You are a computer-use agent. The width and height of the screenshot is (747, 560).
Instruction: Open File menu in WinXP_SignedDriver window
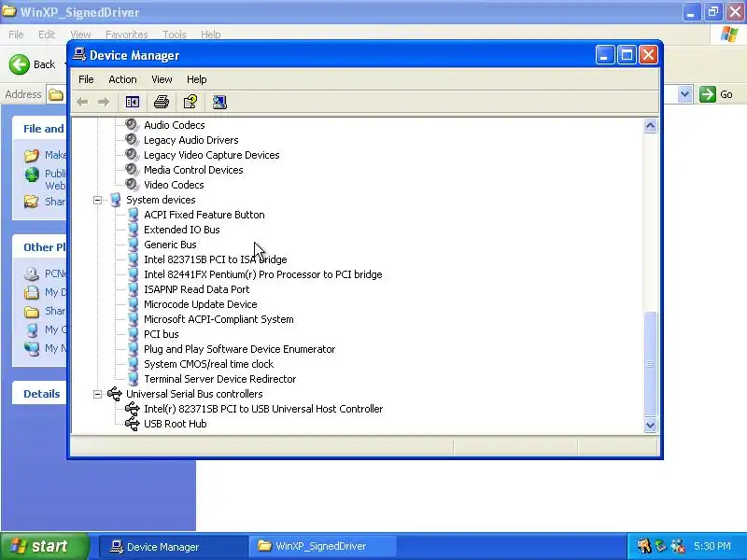[16, 35]
